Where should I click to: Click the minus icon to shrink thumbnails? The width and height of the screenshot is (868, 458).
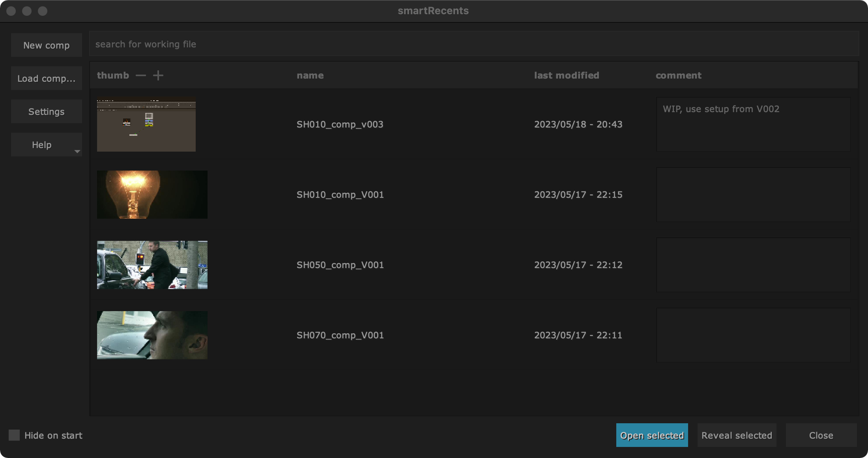pos(141,75)
